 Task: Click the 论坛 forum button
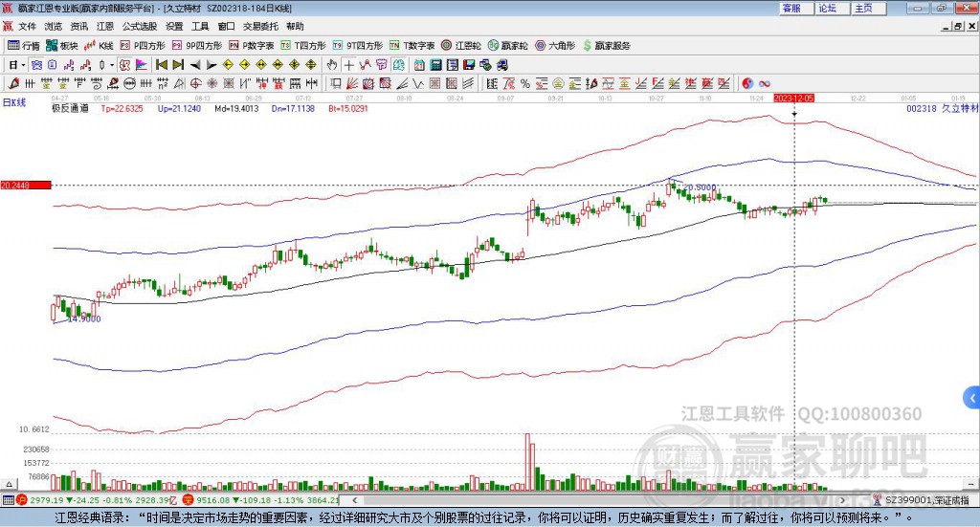pyautogui.click(x=833, y=8)
